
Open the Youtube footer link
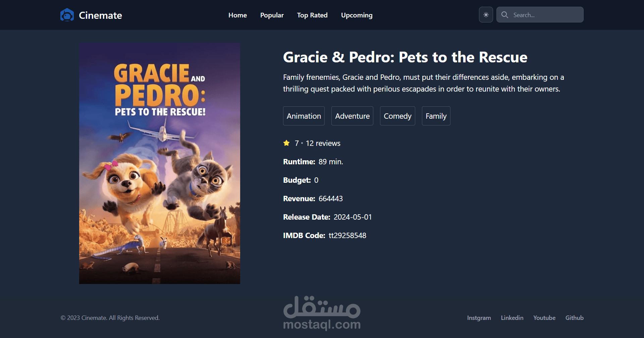tap(544, 318)
